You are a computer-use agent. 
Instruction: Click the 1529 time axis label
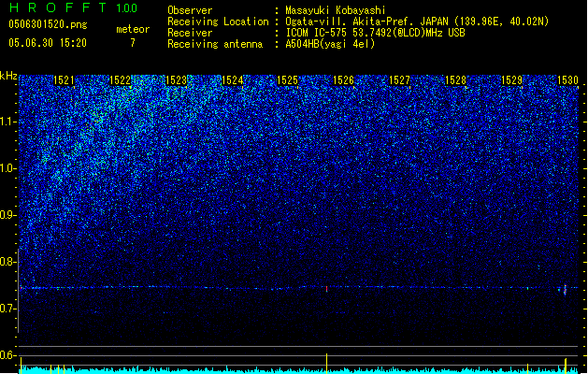(511, 80)
